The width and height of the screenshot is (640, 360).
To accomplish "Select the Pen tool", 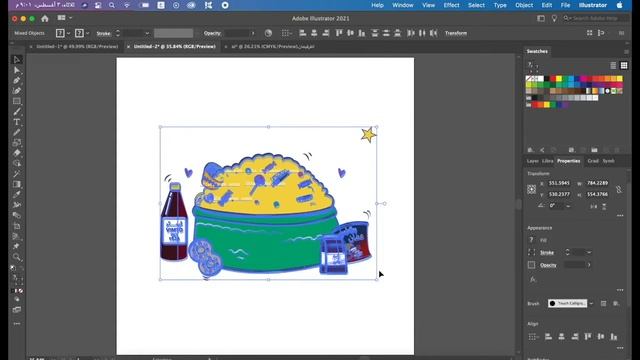I will [x=17, y=80].
